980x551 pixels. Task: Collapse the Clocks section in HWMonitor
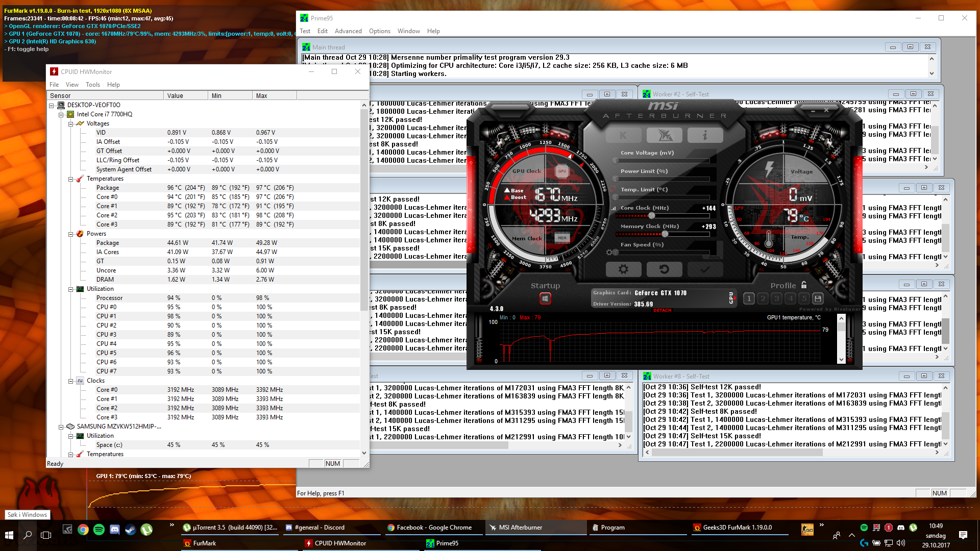tap(71, 381)
